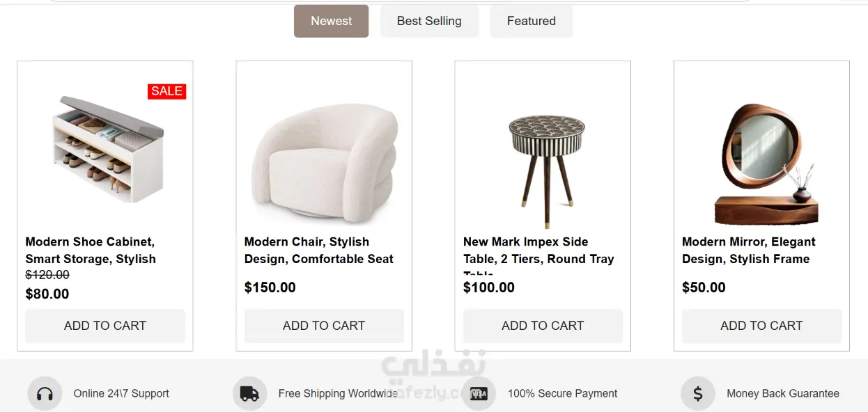Select the Newest tab
The image size is (868, 412).
tap(331, 21)
